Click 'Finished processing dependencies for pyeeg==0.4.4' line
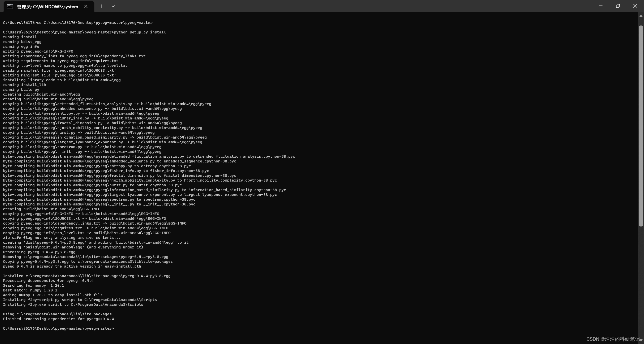This screenshot has width=644, height=344. coord(58,319)
